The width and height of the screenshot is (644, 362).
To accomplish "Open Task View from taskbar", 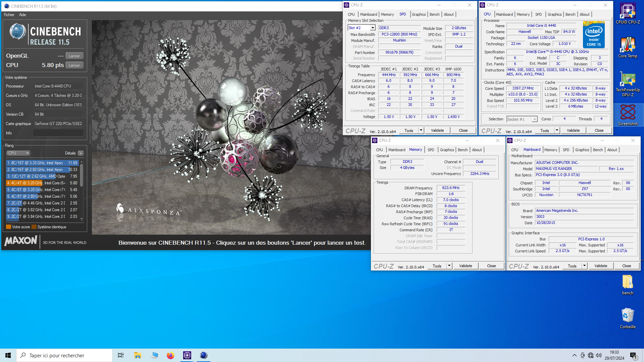I will pos(121,355).
